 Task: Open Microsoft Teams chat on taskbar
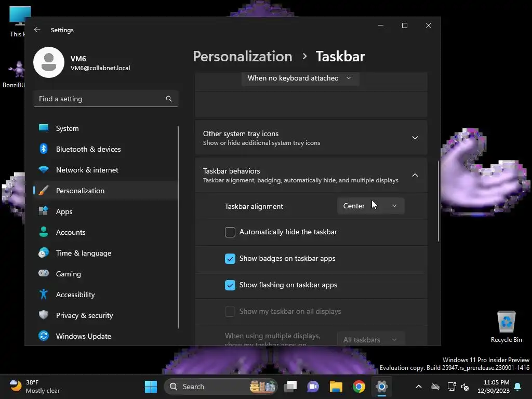[313, 387]
